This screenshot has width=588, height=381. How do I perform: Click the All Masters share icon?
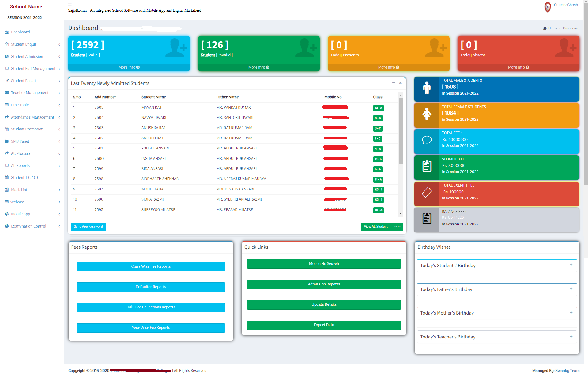coord(7,153)
